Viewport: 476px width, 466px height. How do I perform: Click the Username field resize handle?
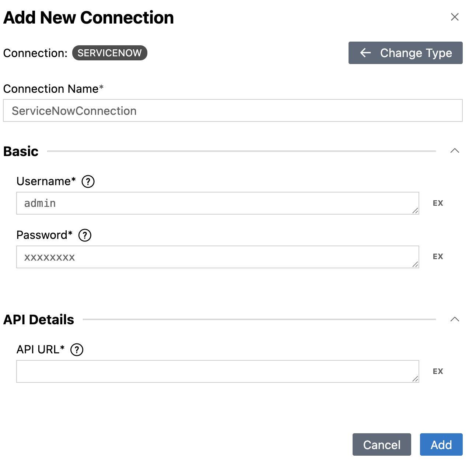[416, 211]
